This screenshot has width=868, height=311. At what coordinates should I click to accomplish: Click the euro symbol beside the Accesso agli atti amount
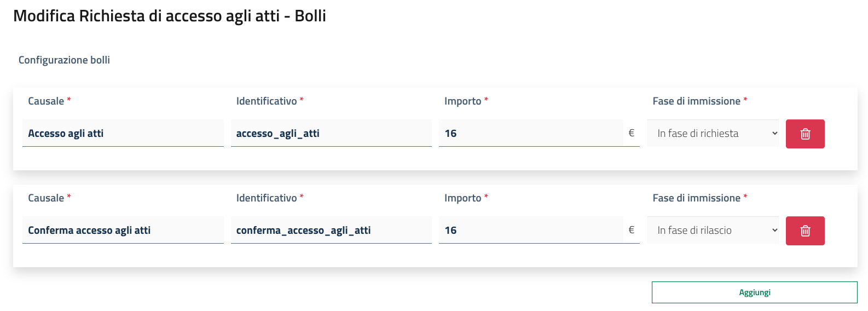coord(632,133)
